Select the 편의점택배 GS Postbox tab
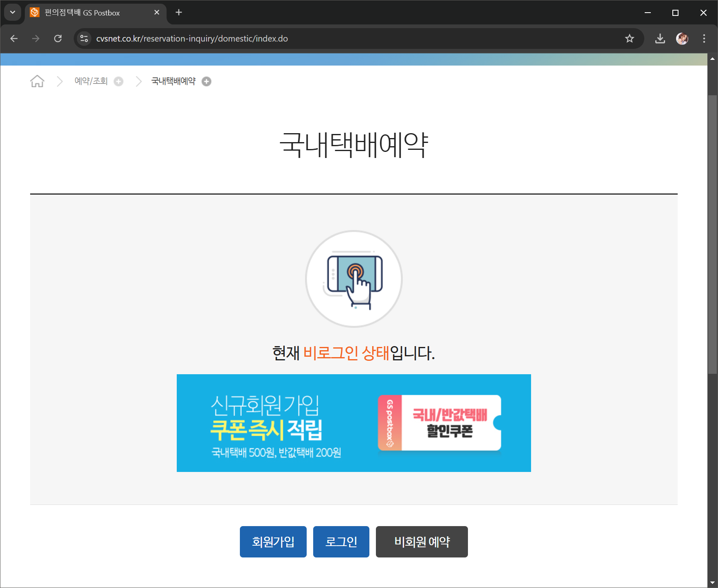The image size is (718, 588). click(x=96, y=13)
